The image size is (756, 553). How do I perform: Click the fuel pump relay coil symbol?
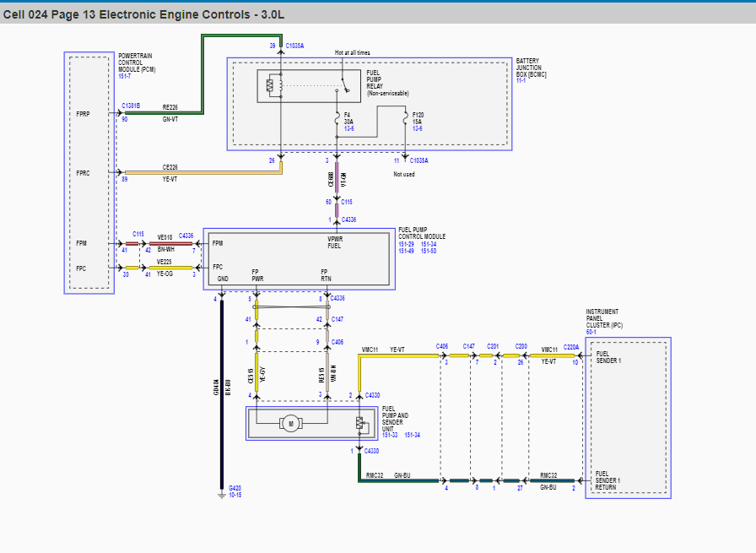[x=270, y=86]
